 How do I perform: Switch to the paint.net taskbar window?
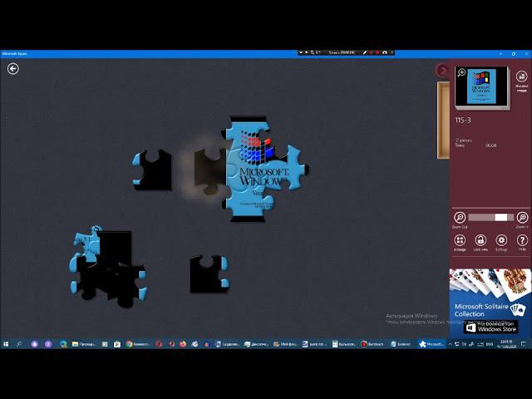pyautogui.click(x=314, y=344)
